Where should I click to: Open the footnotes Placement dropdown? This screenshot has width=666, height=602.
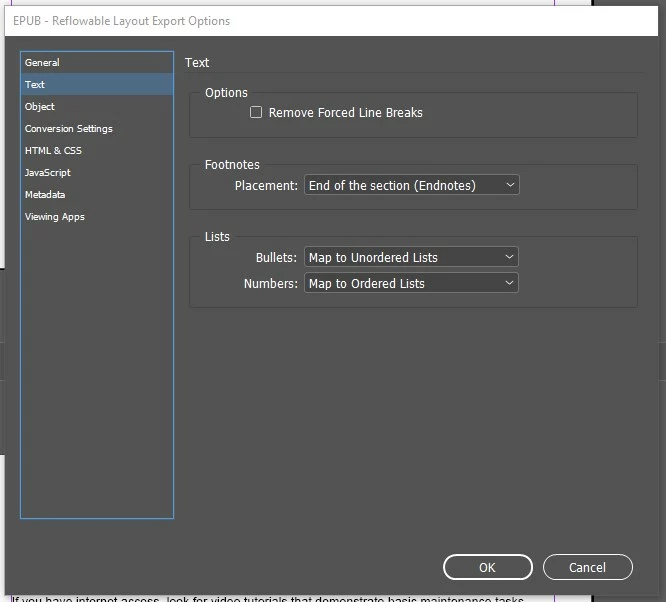(412, 185)
